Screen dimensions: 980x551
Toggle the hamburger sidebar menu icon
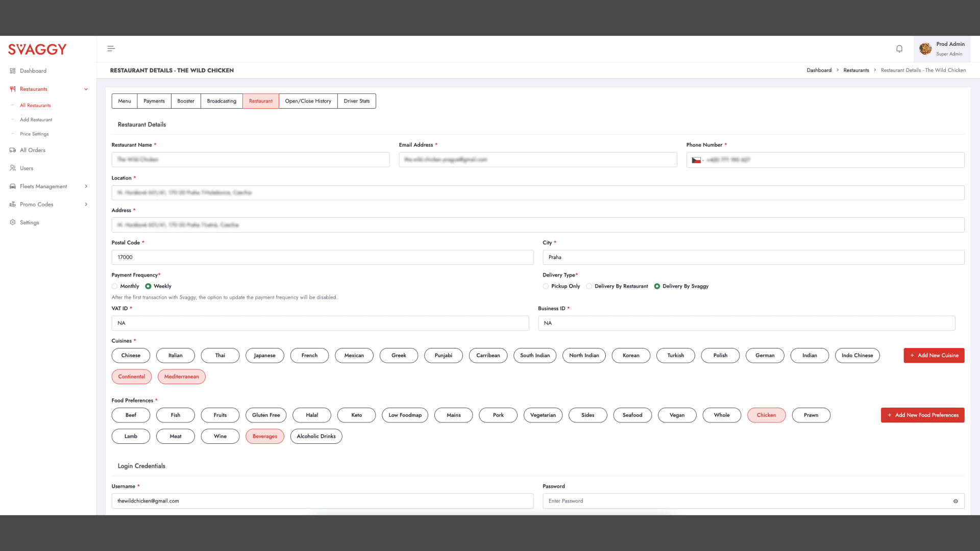[111, 49]
